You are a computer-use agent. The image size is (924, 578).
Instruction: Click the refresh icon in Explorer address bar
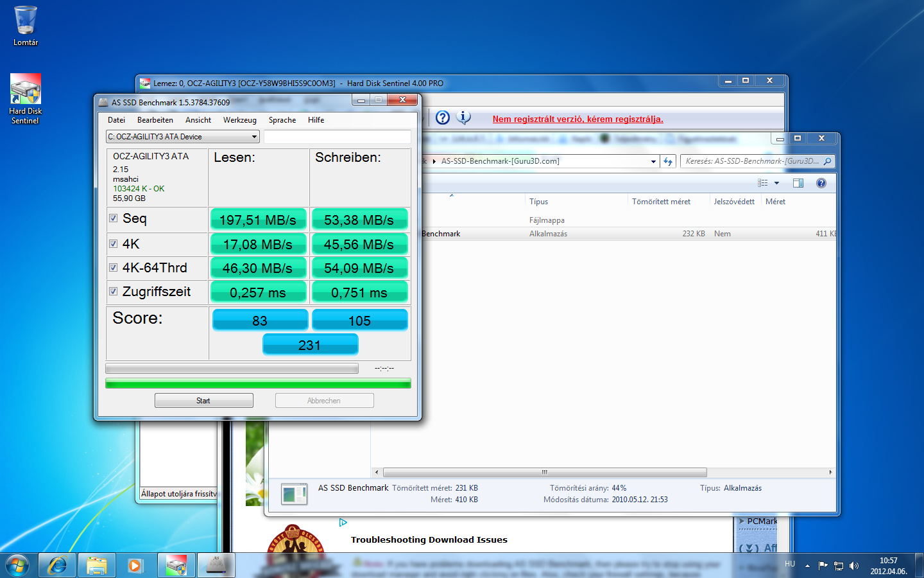point(668,161)
